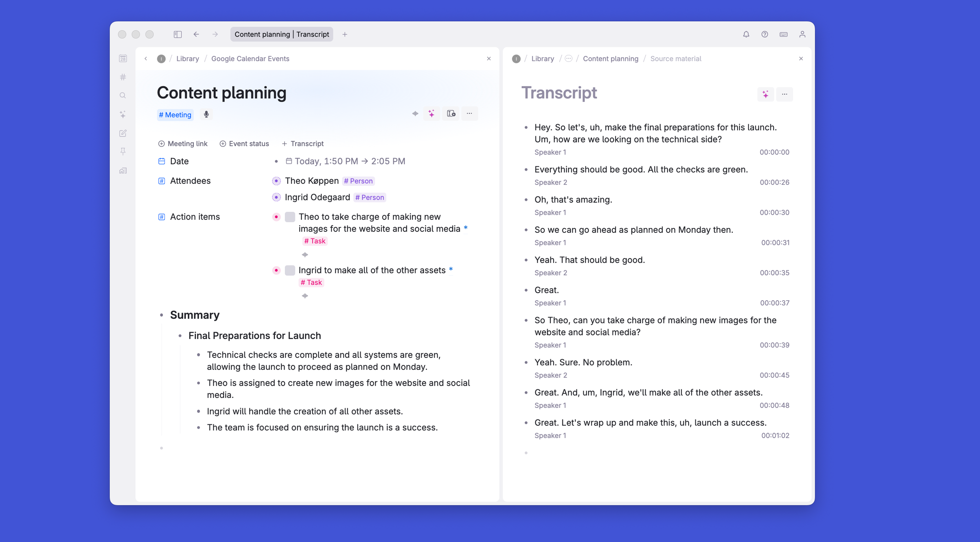Expand the ellipsis breadcrumb in the right panel
The width and height of the screenshot is (980, 542).
pos(568,59)
